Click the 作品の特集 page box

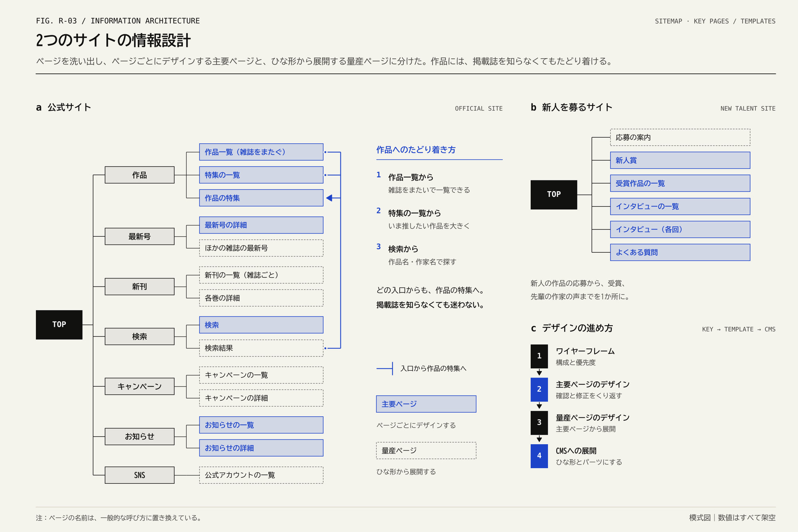(261, 198)
